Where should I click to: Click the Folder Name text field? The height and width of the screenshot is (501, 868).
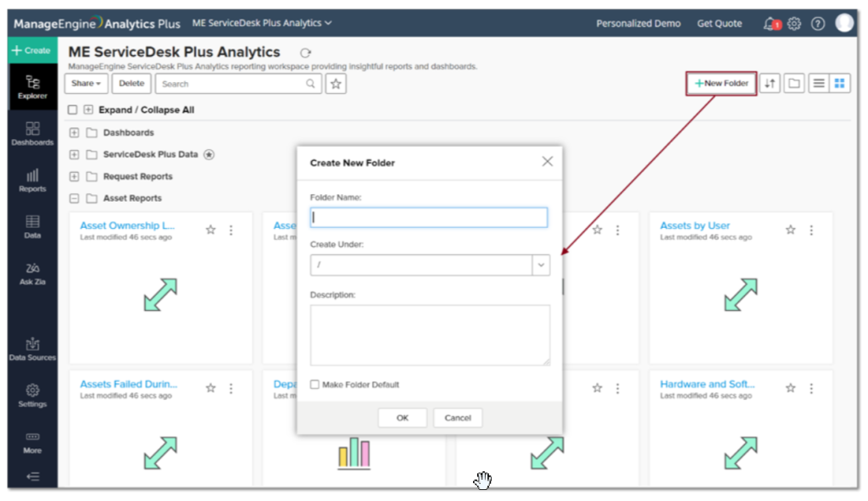coord(429,217)
